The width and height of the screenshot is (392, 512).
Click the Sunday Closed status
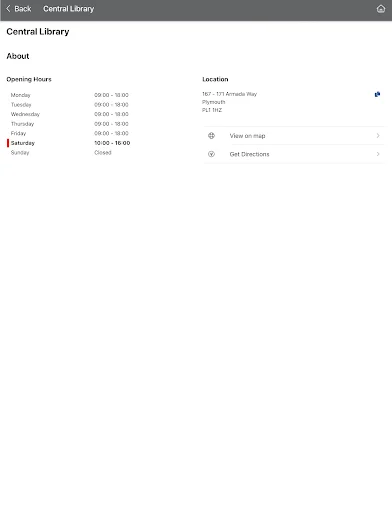tap(103, 153)
